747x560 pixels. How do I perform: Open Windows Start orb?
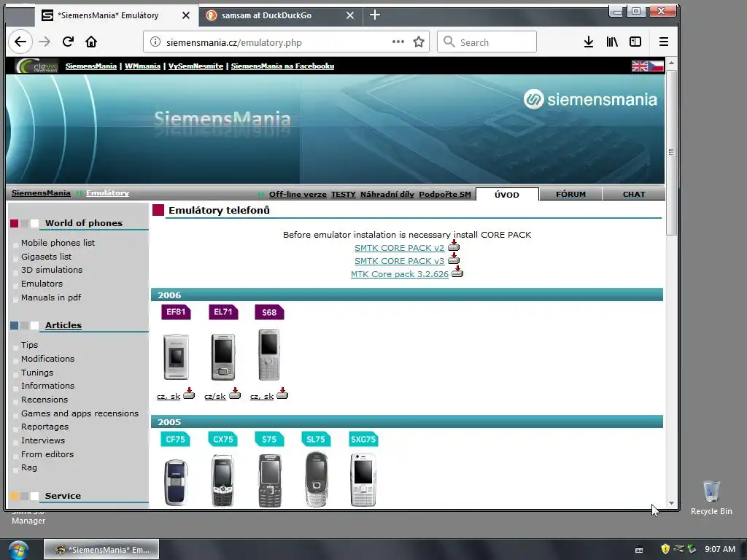click(18, 550)
